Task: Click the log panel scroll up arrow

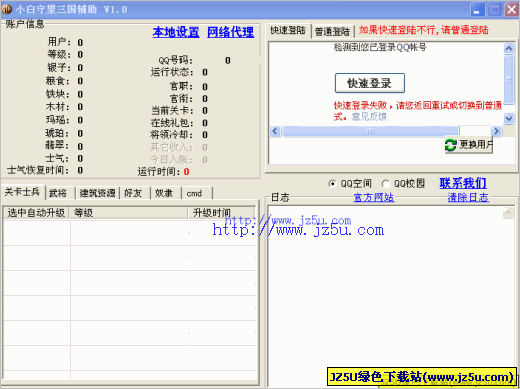Action: 508,213
